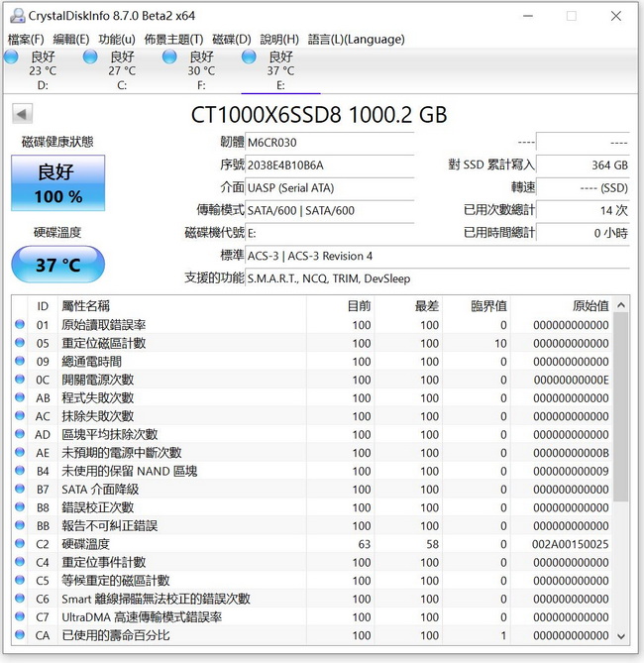Viewport: 644px width, 663px height.
Task: Click the CT1000X6SSD8 1000.2 GB disk title
Action: [319, 115]
